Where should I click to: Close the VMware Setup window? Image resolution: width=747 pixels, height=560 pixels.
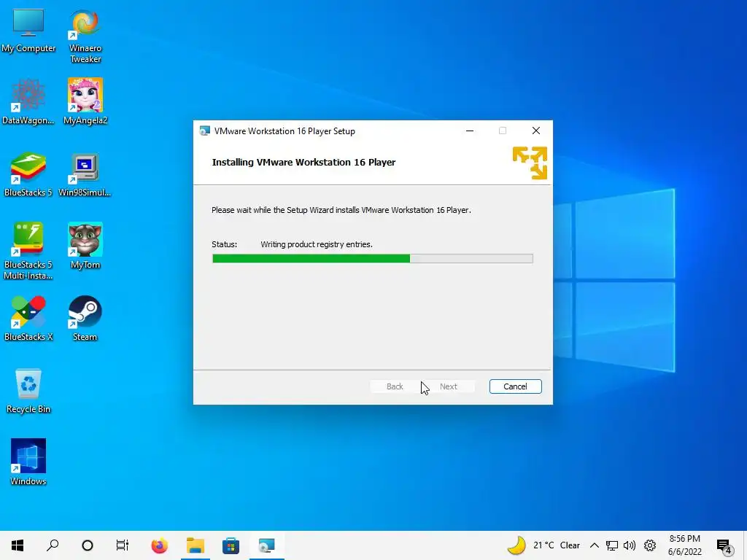click(x=536, y=131)
